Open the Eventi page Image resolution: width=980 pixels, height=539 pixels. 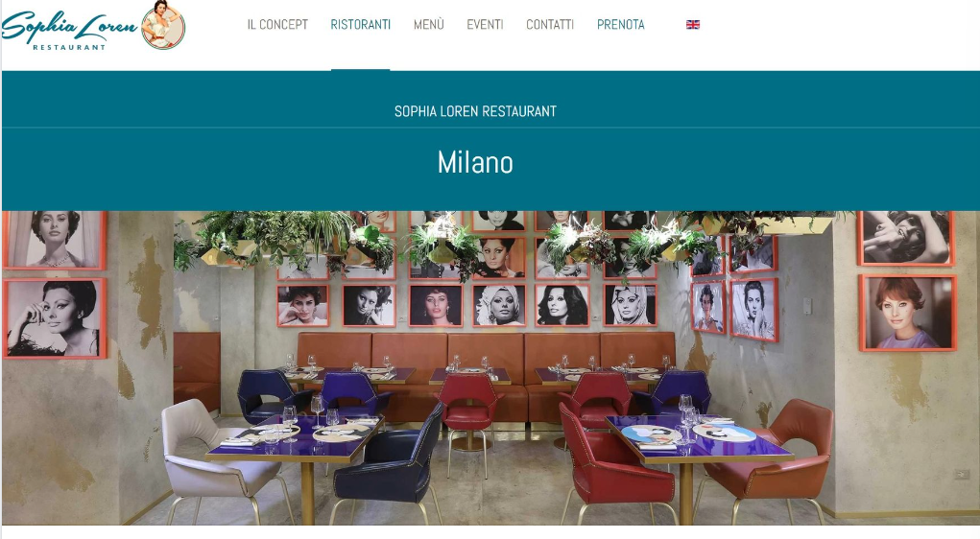(485, 24)
